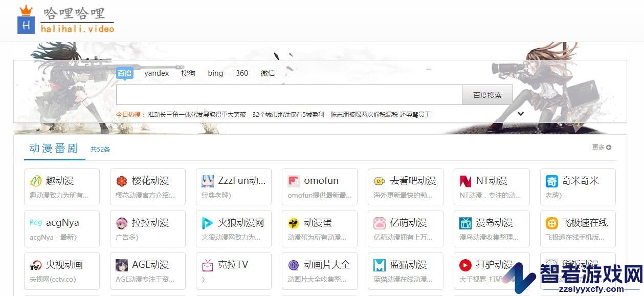Image resolution: width=644 pixels, height=296 pixels.
Task: Switch to the 360 search tab
Action: point(242,73)
